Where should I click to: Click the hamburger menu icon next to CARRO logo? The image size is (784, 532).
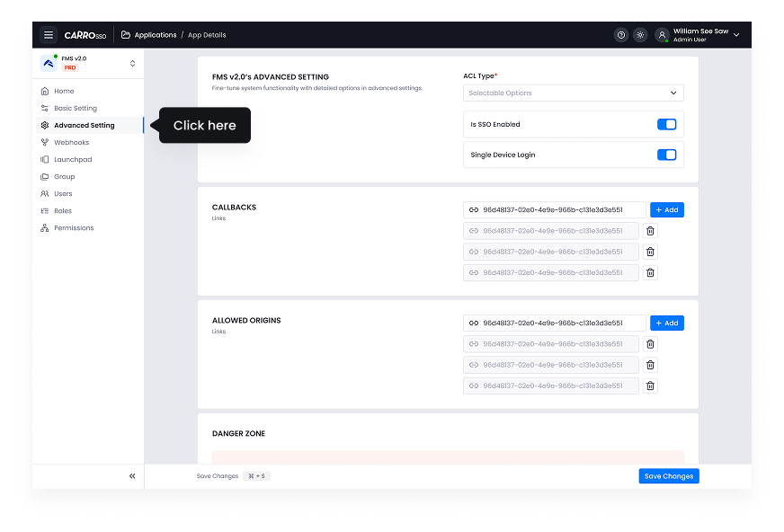49,34
